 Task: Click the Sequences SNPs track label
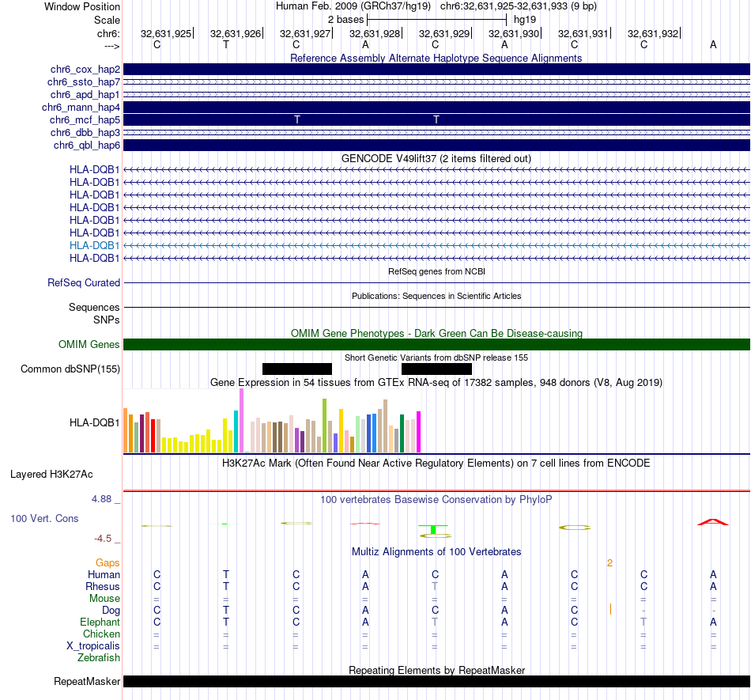(x=94, y=313)
